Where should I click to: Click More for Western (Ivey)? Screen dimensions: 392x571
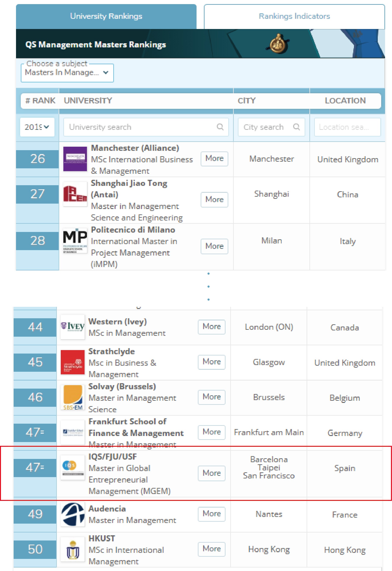(211, 327)
